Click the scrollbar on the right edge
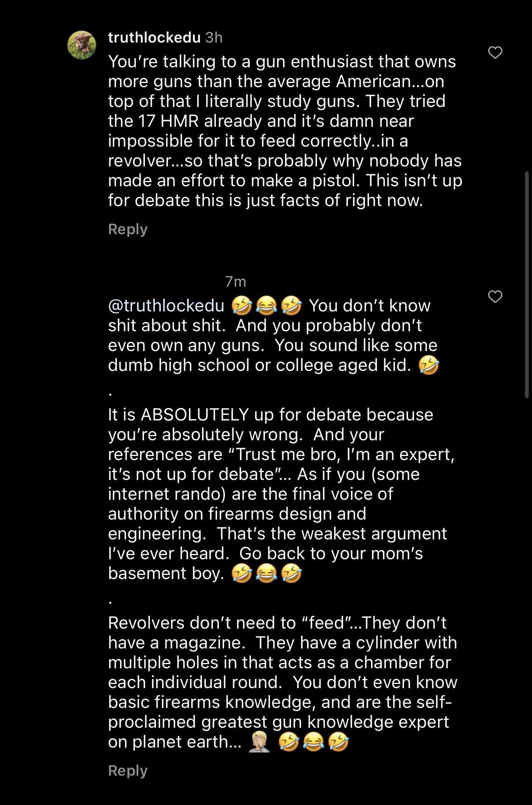The image size is (532, 805). tap(527, 285)
